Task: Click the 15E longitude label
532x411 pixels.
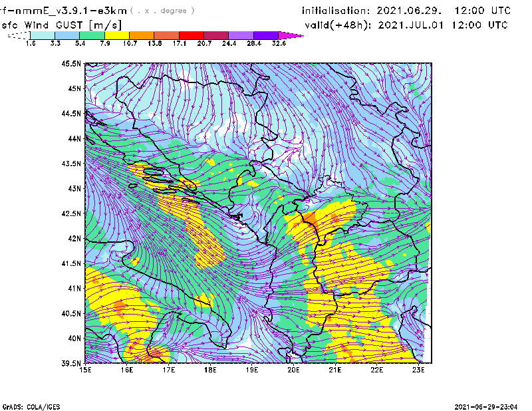Action: point(85,370)
